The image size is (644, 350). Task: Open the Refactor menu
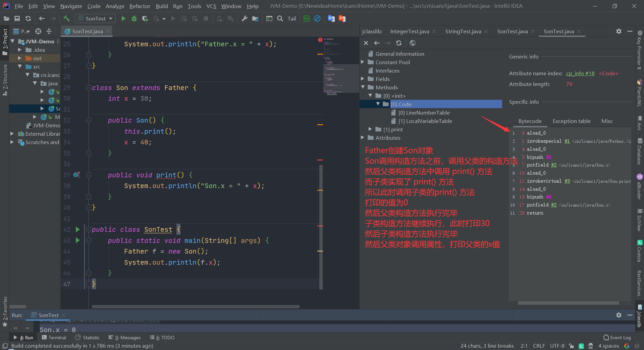[140, 6]
